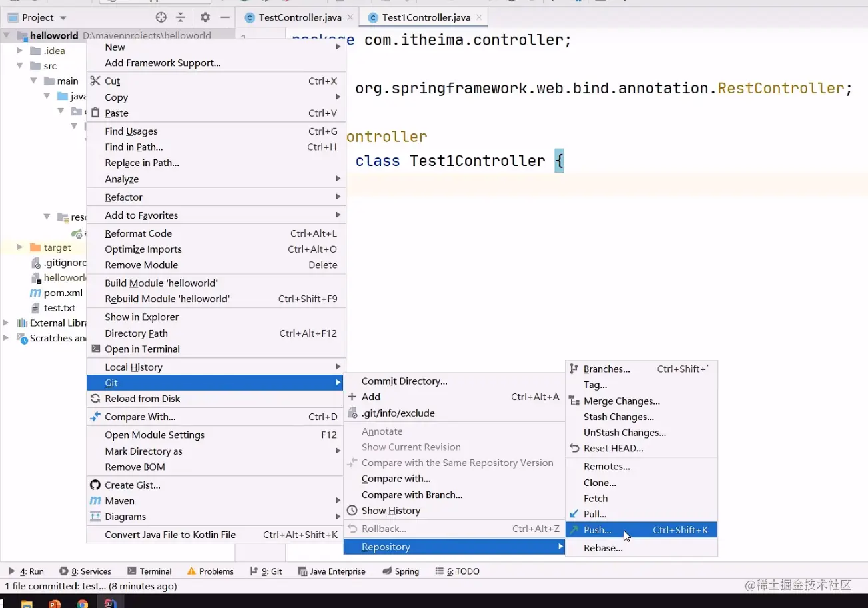Click Create Gist... with the GitHub icon
The width and height of the screenshot is (868, 608).
pos(217,485)
